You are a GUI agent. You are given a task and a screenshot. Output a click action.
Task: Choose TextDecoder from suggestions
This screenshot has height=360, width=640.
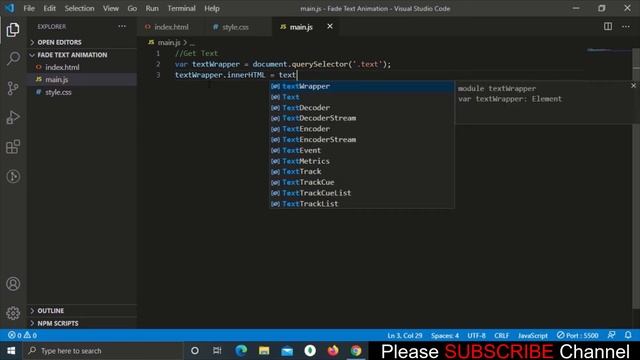pos(361,108)
